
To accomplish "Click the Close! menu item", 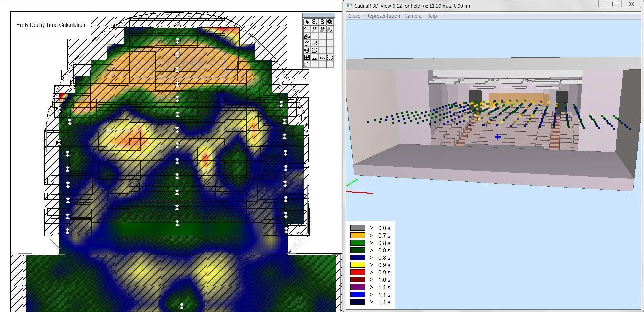I will pyautogui.click(x=355, y=16).
